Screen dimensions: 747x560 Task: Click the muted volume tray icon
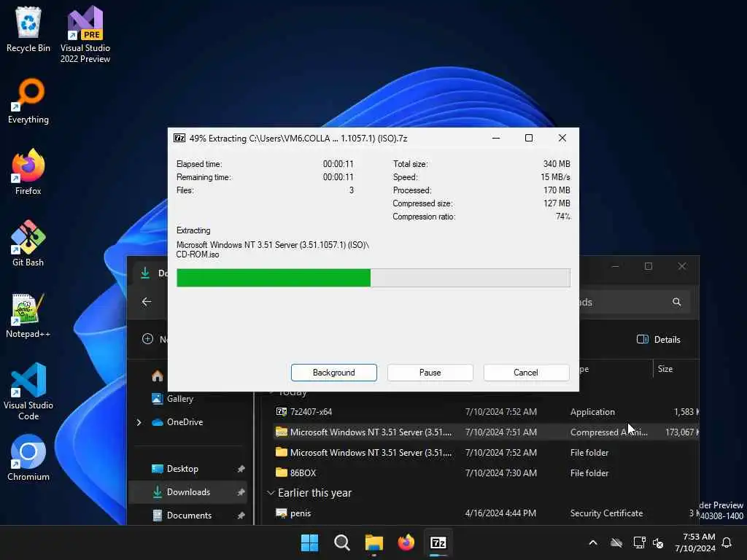(659, 542)
